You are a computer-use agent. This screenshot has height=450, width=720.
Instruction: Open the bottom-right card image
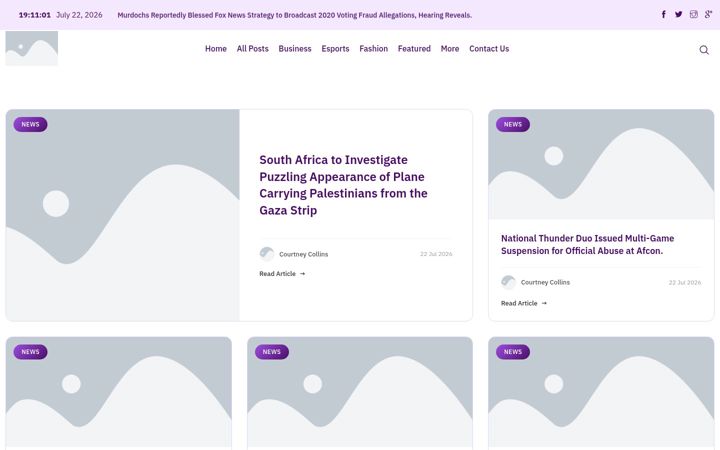click(601, 394)
